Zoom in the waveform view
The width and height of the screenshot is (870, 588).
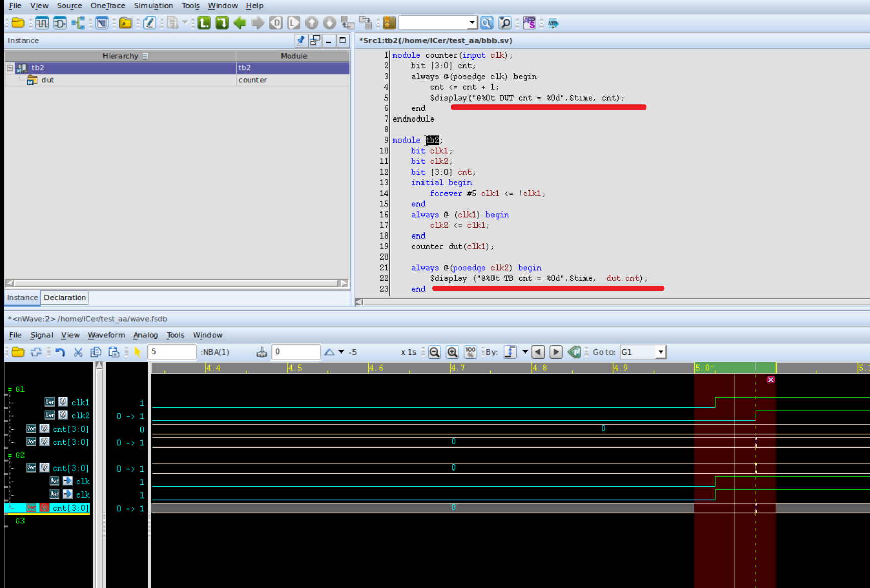[x=452, y=352]
